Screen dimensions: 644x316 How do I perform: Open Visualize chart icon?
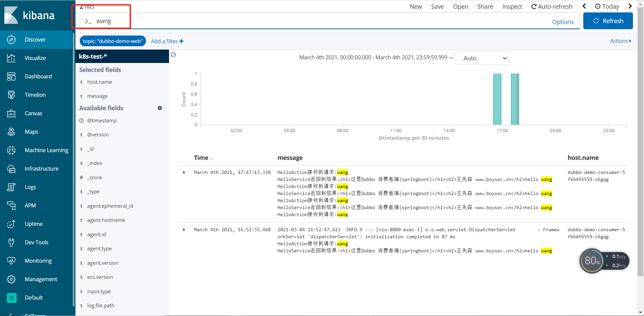11,58
